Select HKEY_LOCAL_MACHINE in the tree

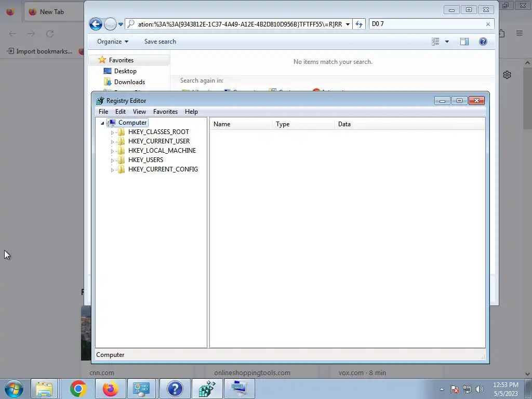tap(162, 150)
